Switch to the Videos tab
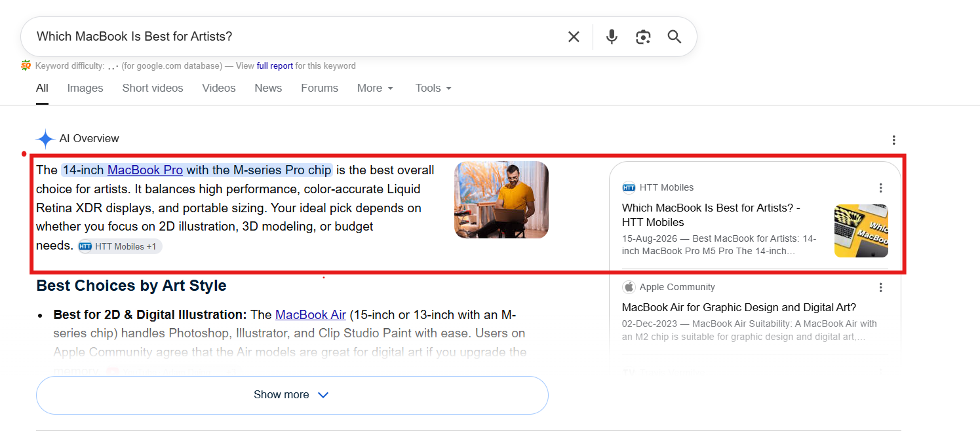Image resolution: width=980 pixels, height=431 pixels. (x=219, y=88)
